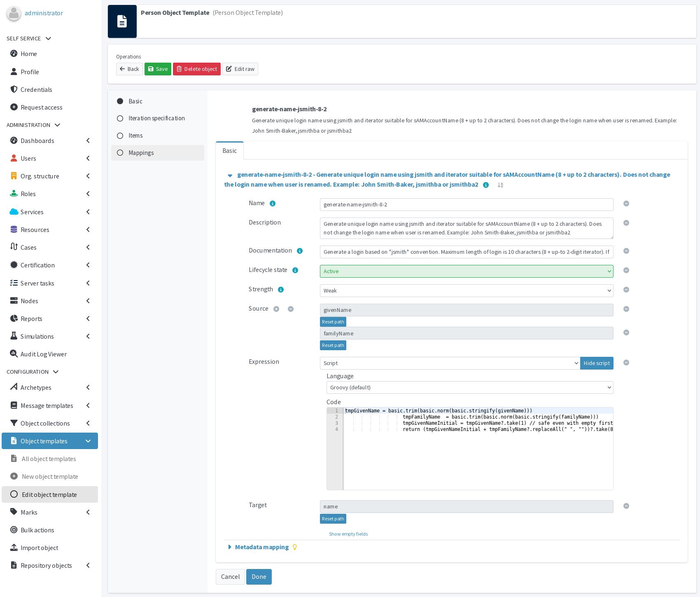700x597 pixels.
Task: Click the document icon beside Person Object Template
Action: point(122,21)
